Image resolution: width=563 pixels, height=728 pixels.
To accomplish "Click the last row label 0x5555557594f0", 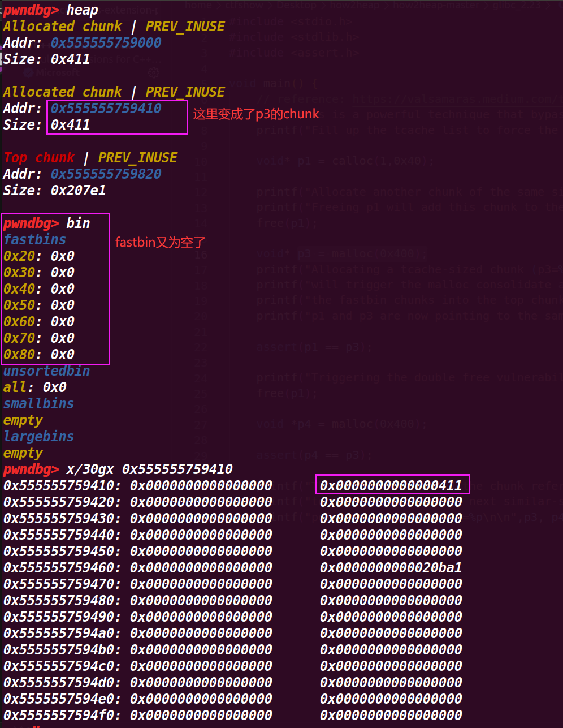I will [x=62, y=715].
